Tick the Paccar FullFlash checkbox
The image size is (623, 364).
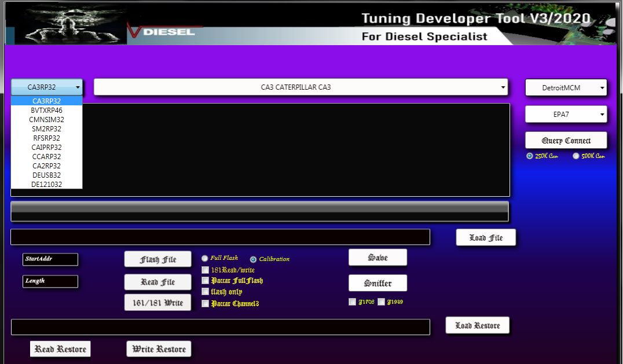(205, 281)
